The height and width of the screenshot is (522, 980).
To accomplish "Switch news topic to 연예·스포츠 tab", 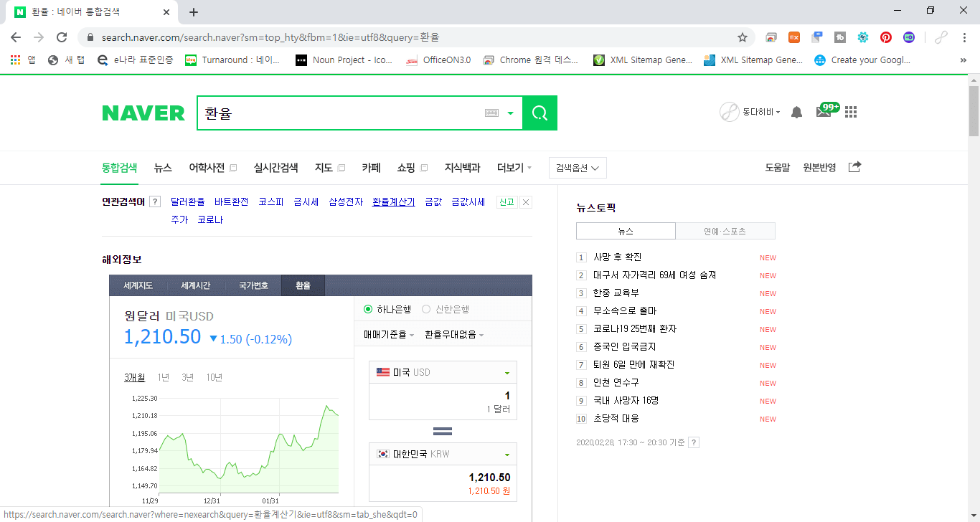I will [x=725, y=231].
